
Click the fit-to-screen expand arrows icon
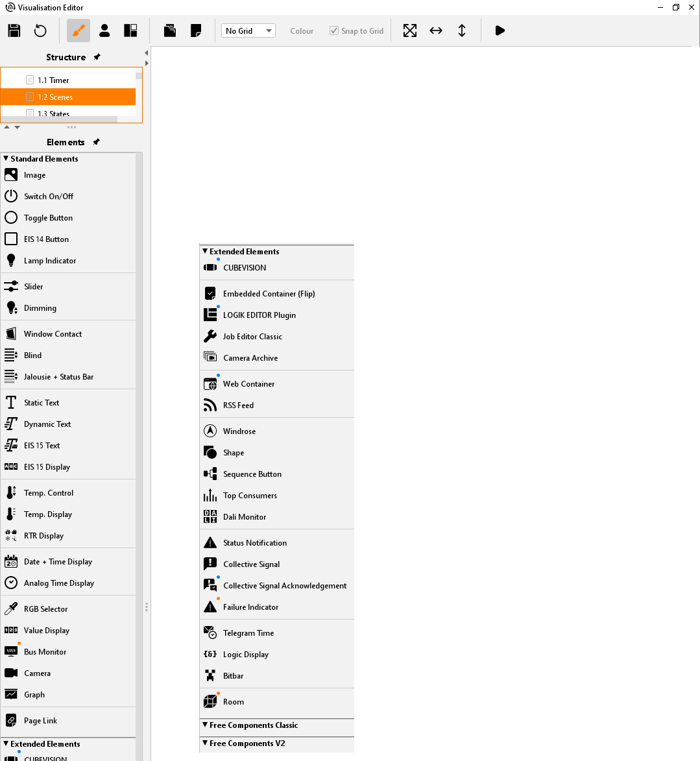410,30
